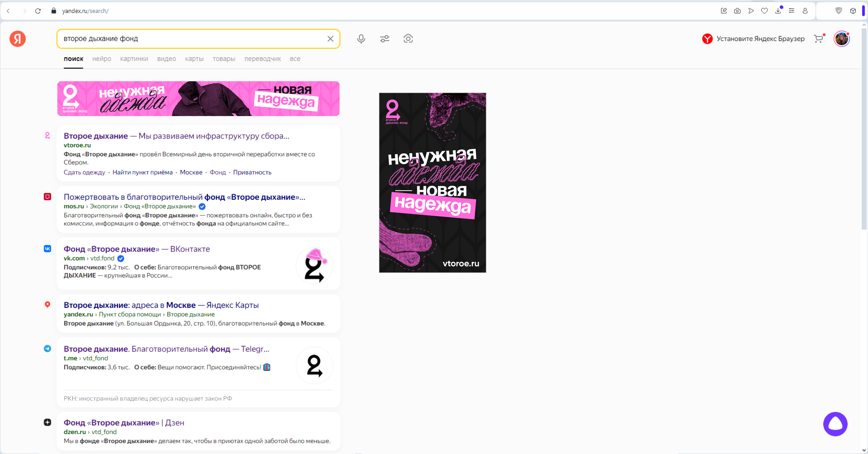Viewport: 868px width, 454px height.
Task: Open the Фонд «Второе дыхание» ВКонтакте result
Action: click(x=136, y=249)
